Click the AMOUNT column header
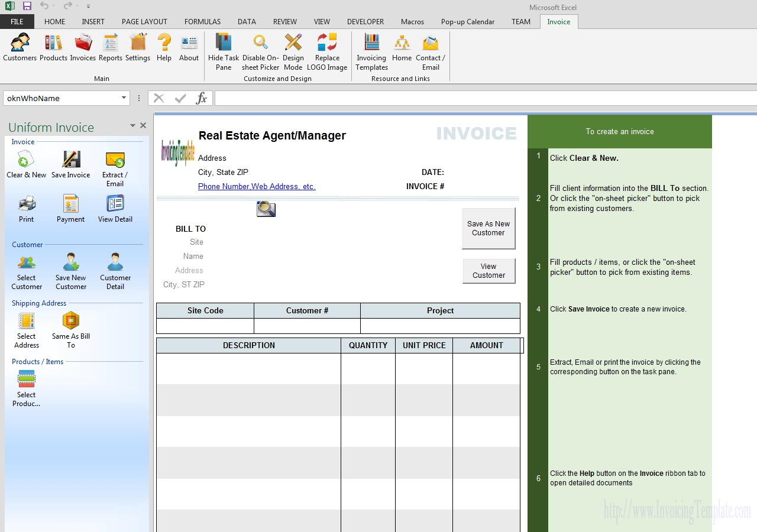757x532 pixels. pos(487,345)
